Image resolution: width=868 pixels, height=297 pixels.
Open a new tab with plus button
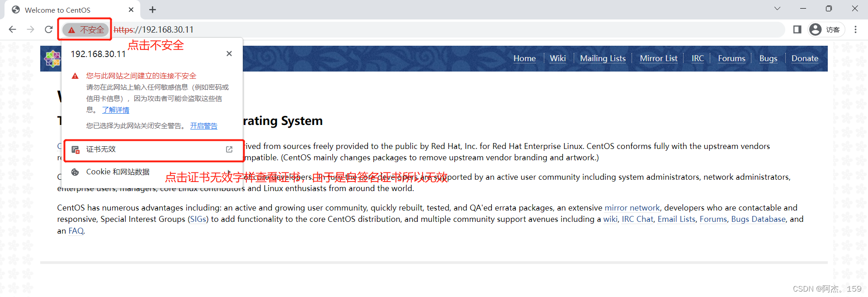(x=152, y=10)
